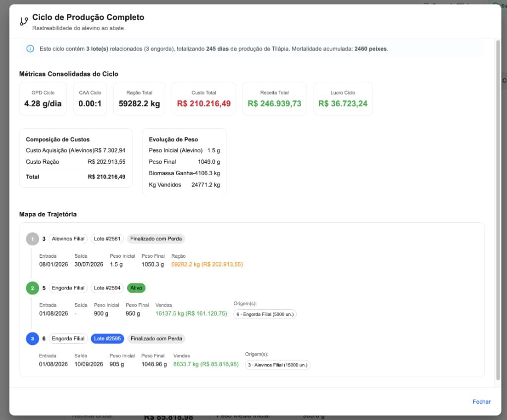507x420 pixels.
Task: Open Lote #2561 badge
Action: tap(107, 239)
